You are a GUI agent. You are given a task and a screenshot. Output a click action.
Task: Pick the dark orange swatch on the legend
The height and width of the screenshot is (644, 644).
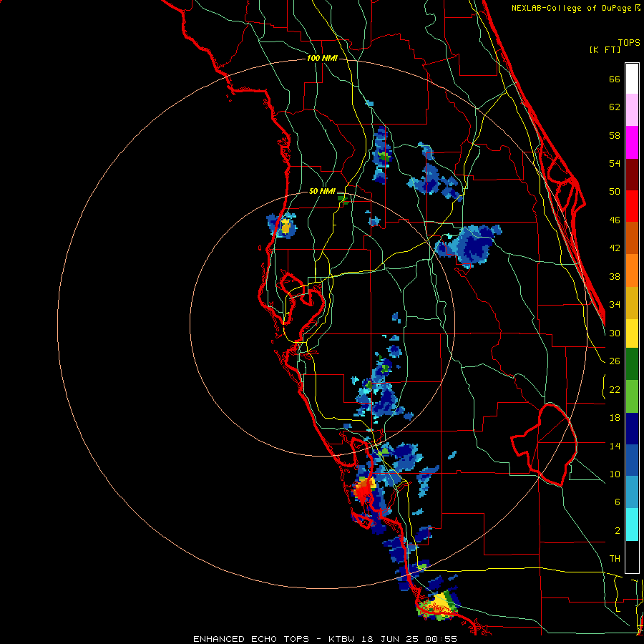click(x=632, y=238)
